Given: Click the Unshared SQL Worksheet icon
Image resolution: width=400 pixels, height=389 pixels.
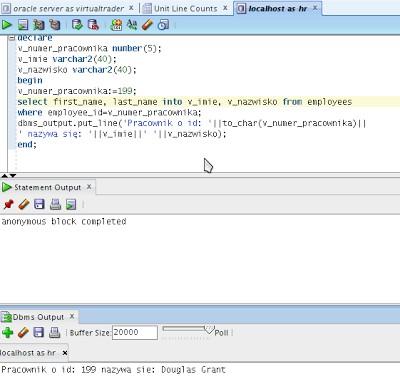Looking at the screenshot, I should coord(116,25).
